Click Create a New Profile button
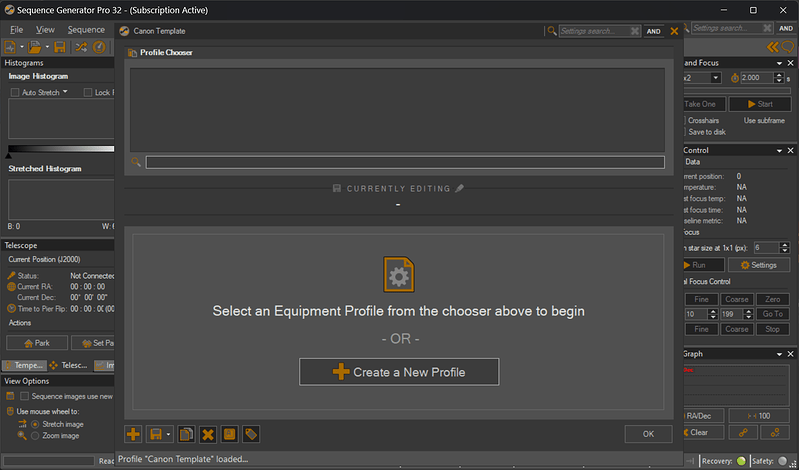 point(399,372)
